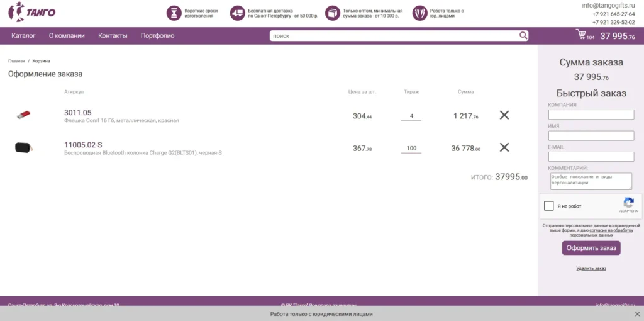
Task: Click the delivery truck icon
Action: click(x=237, y=13)
